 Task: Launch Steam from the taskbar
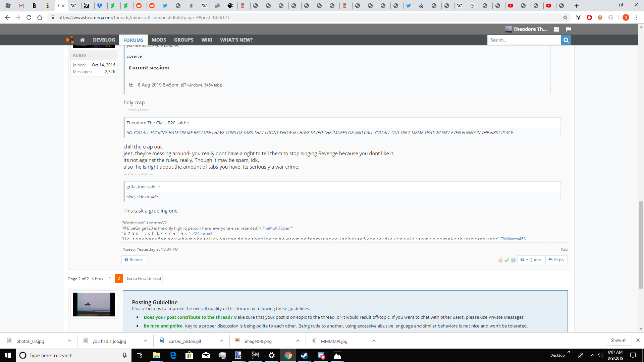coord(304,355)
